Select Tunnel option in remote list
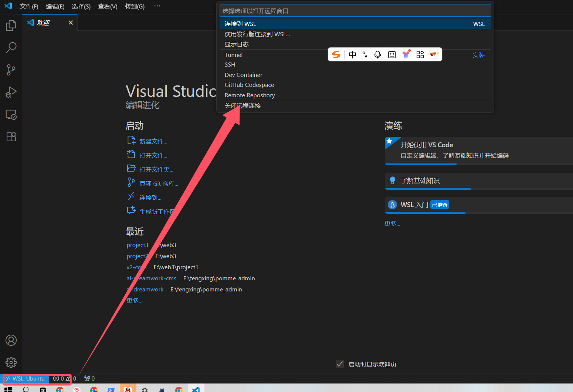This screenshot has width=573, height=392. (x=355, y=55)
